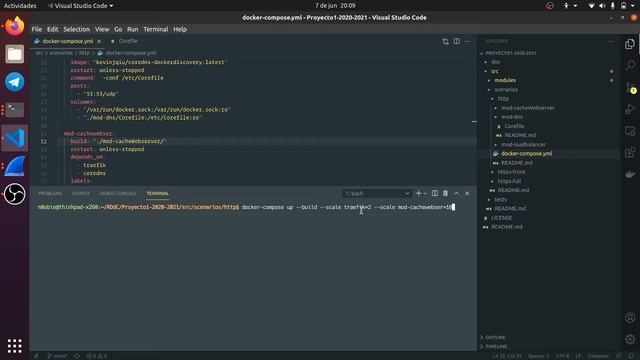Click the git branch indicator in status bar
This screenshot has width=640, height=360.
tap(57, 356)
